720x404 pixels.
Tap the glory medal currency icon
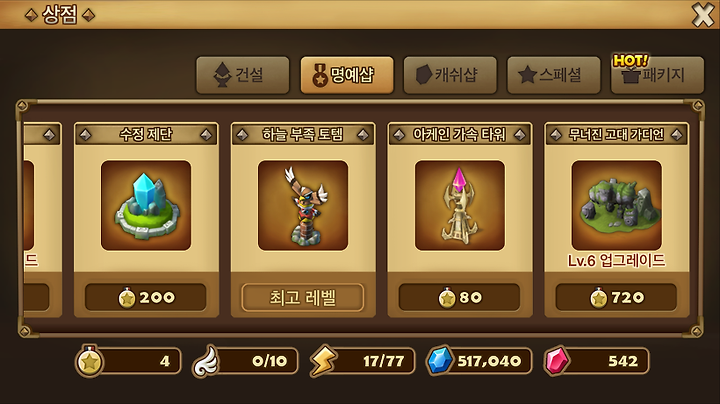[90, 361]
